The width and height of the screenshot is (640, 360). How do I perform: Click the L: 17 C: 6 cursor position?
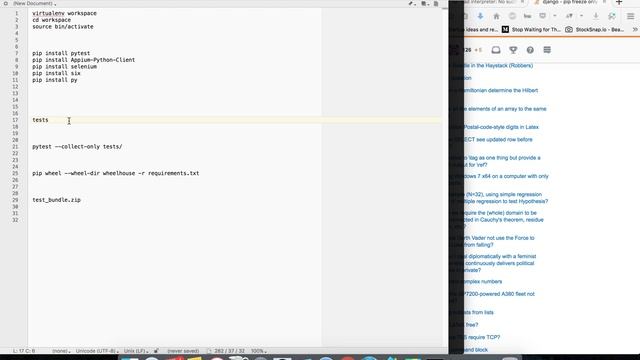tap(24, 351)
